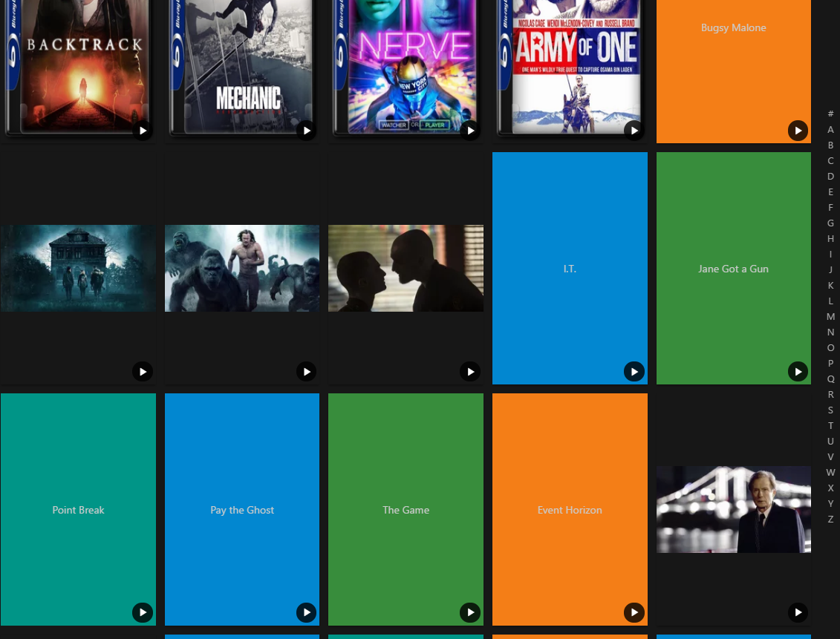Play Point Break via its play icon
Viewport: 840px width, 639px height.
[x=143, y=613]
